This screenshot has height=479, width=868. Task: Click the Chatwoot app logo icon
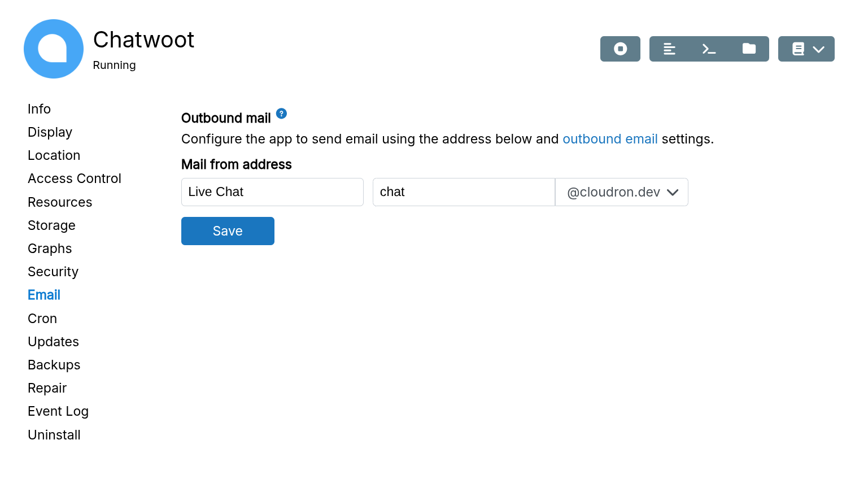54,49
